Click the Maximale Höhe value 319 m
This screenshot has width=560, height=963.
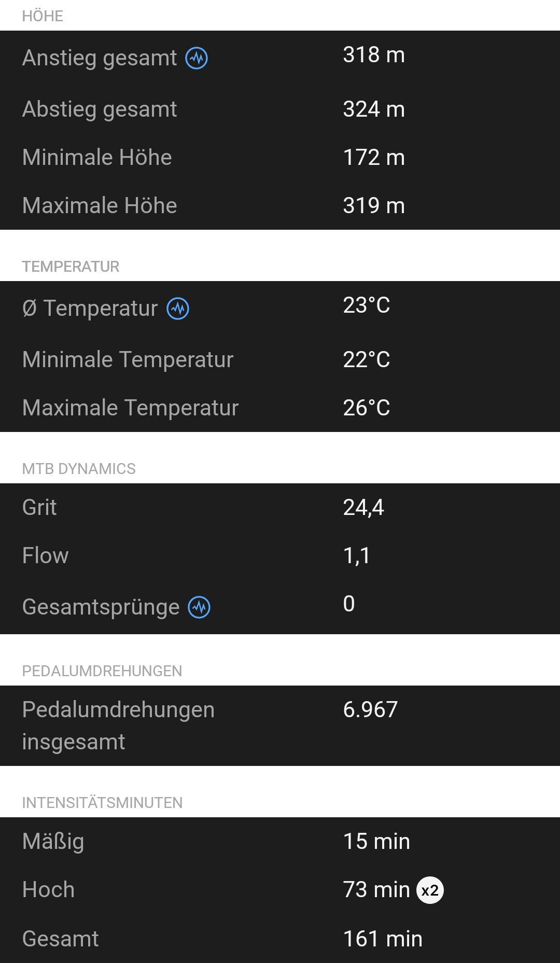pos(374,206)
